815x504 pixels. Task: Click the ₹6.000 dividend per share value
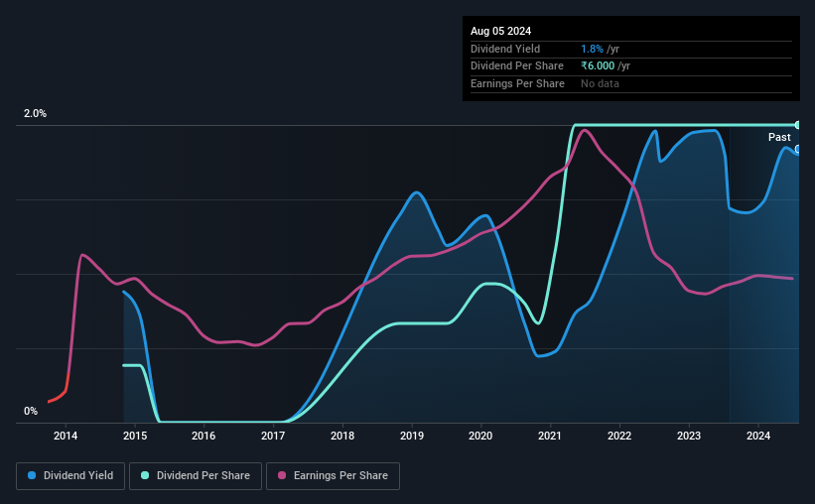[x=598, y=66]
